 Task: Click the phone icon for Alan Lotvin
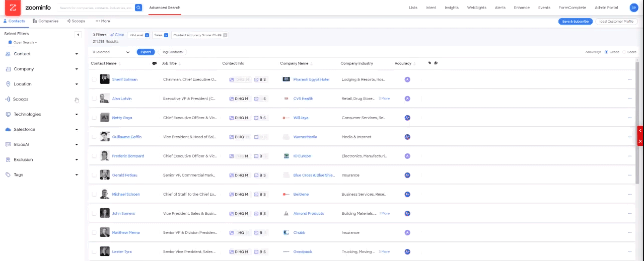(232, 99)
